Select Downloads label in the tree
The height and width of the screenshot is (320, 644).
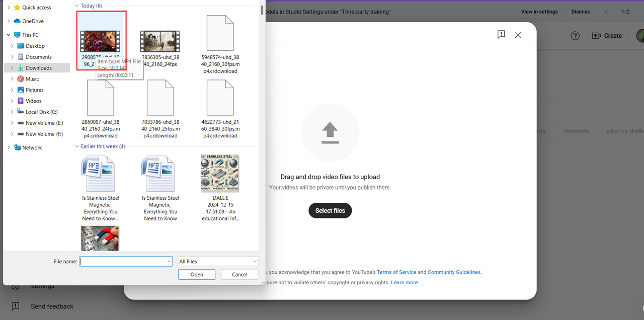point(39,68)
